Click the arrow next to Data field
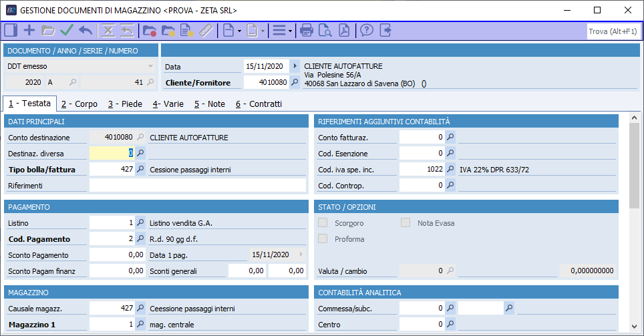This screenshot has width=644, height=336. pyautogui.click(x=295, y=66)
